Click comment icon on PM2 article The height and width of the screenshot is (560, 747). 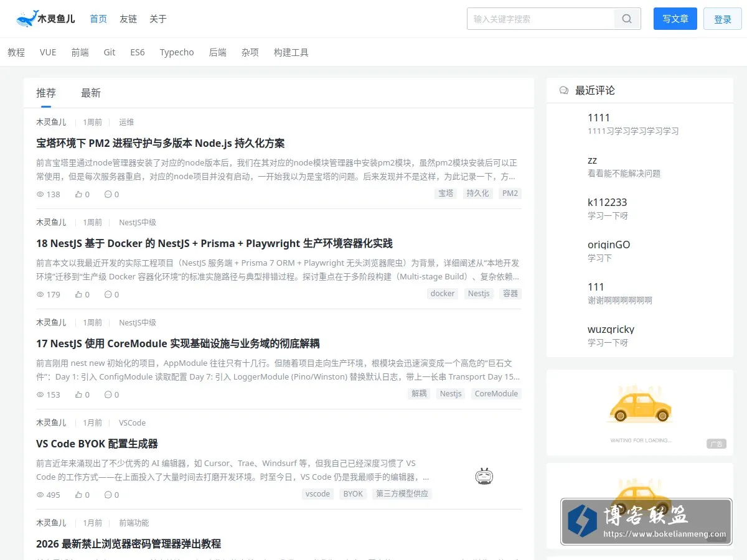(108, 194)
